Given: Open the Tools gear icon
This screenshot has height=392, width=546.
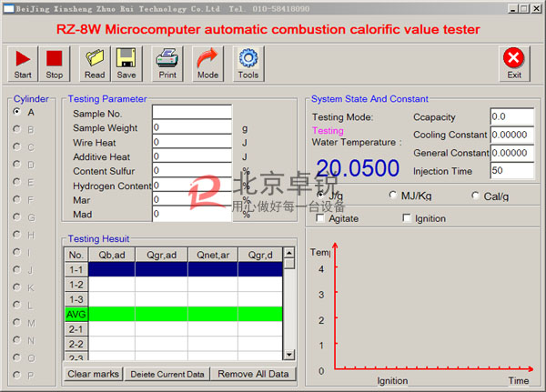Looking at the screenshot, I should click(248, 64).
